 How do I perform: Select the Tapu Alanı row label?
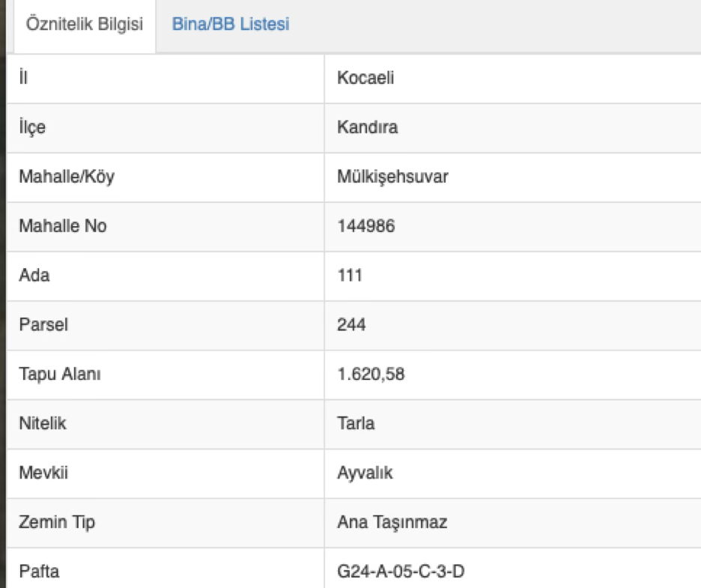pos(59,375)
